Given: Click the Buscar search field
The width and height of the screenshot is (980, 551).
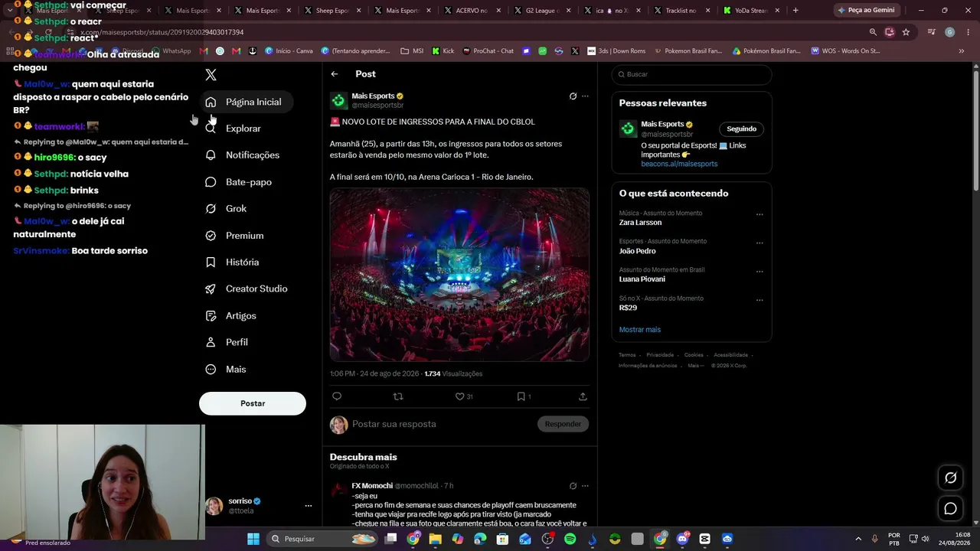Looking at the screenshot, I should 691,74.
